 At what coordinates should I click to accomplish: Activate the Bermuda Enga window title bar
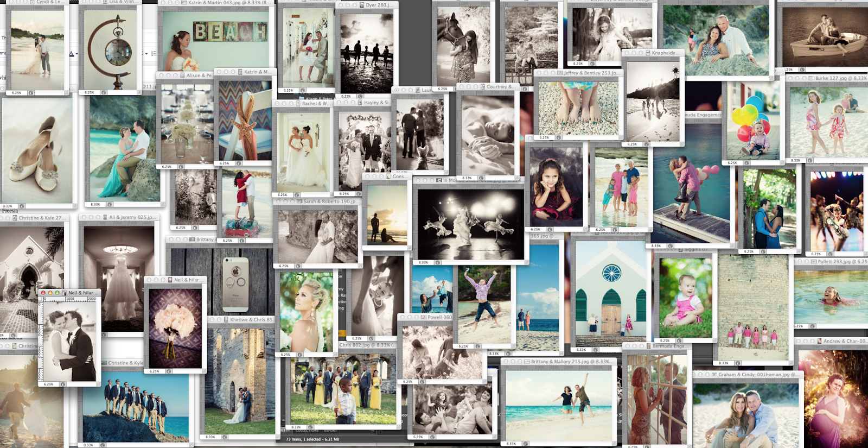[657, 346]
